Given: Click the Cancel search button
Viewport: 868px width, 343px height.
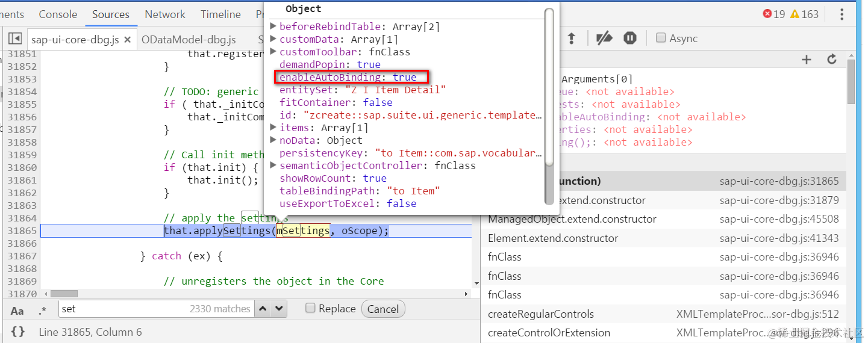Looking at the screenshot, I should (383, 309).
